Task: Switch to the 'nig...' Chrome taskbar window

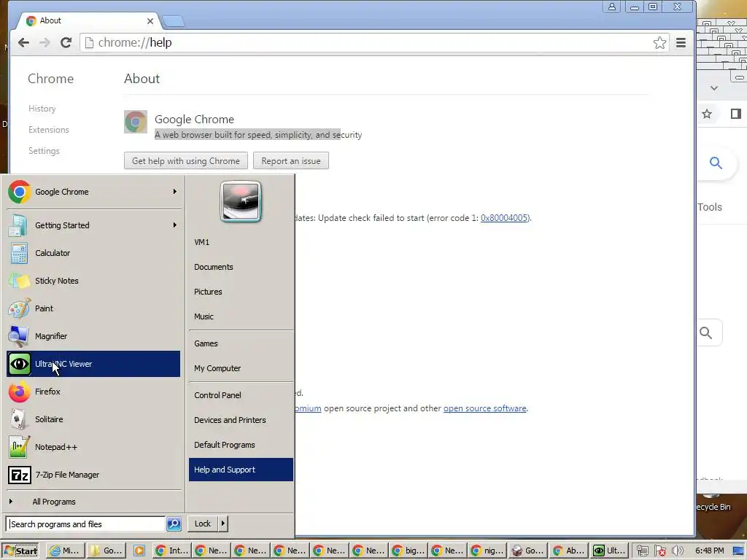Action: (487, 551)
